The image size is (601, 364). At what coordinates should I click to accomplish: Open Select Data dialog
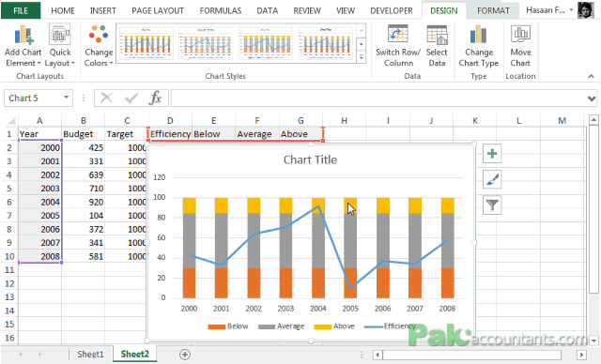(437, 46)
